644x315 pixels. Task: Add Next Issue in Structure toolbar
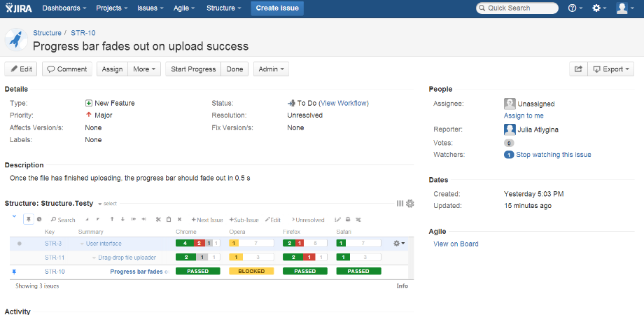pyautogui.click(x=207, y=220)
